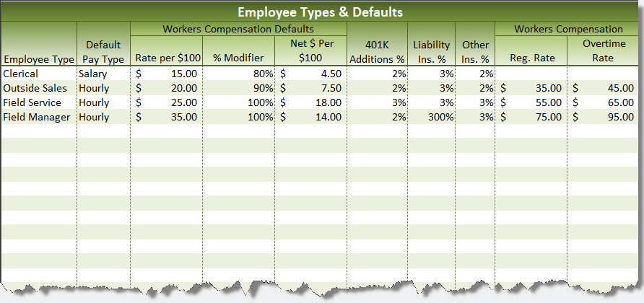Click Hourly pay type in Field Manager row
The image size is (644, 303).
(x=103, y=117)
